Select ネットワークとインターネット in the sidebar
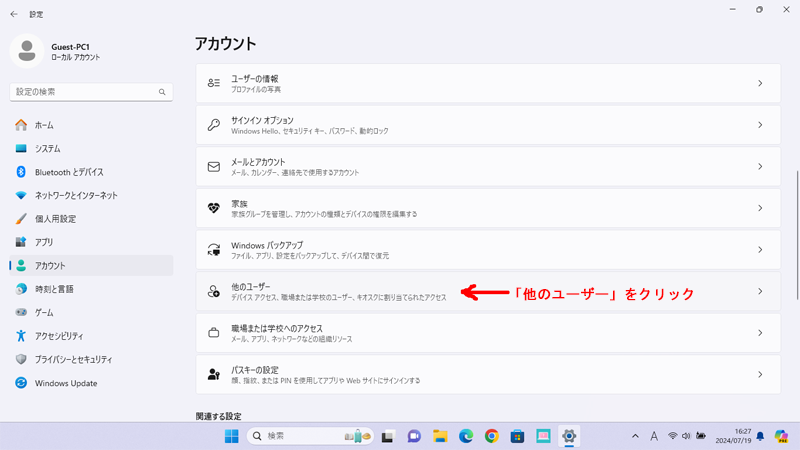The height and width of the screenshot is (450, 800). pos(76,196)
